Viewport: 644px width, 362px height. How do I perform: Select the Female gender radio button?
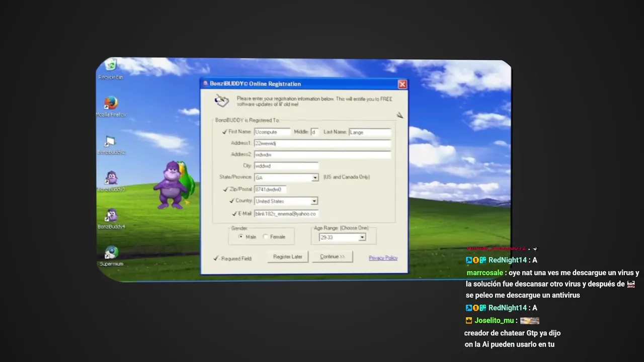pos(265,236)
